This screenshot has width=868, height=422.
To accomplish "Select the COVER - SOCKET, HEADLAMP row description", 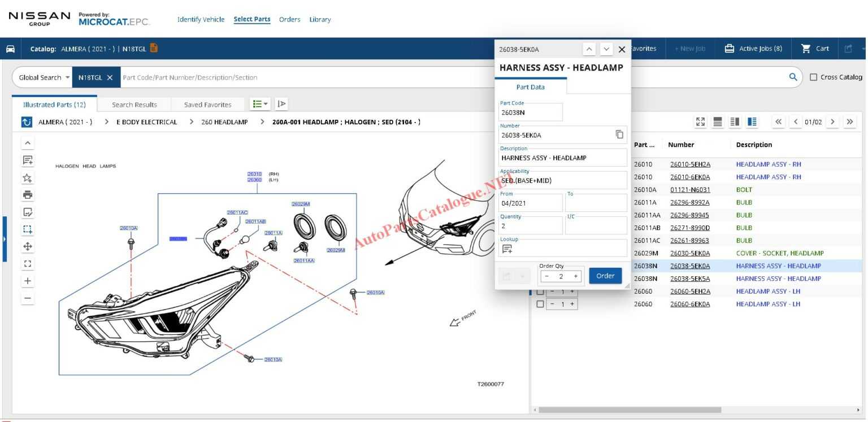I will point(780,253).
